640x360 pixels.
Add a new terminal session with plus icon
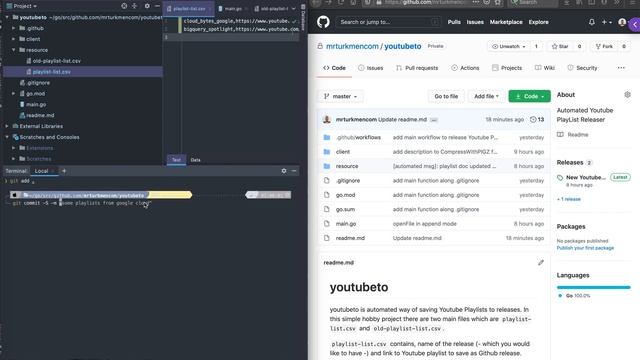coord(64,171)
